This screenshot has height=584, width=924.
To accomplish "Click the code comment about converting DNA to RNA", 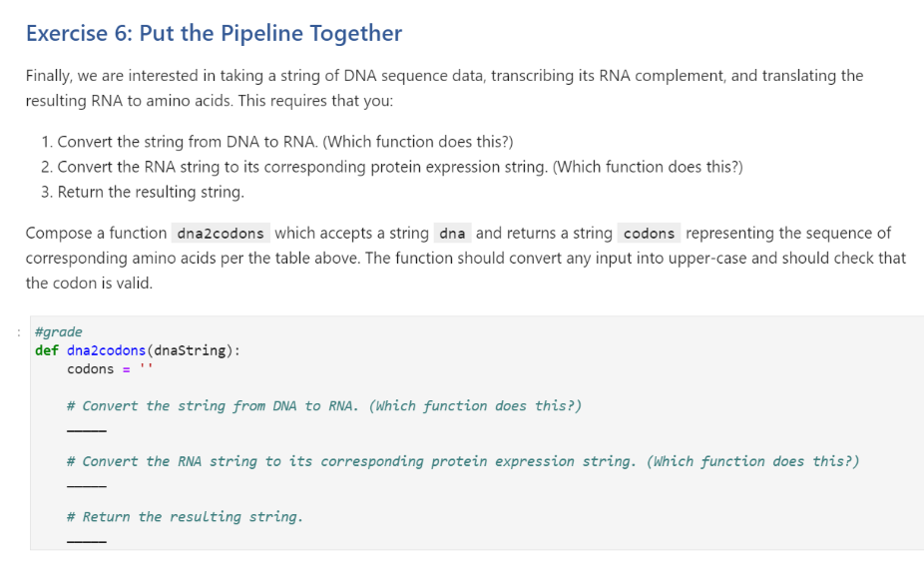I will point(323,406).
